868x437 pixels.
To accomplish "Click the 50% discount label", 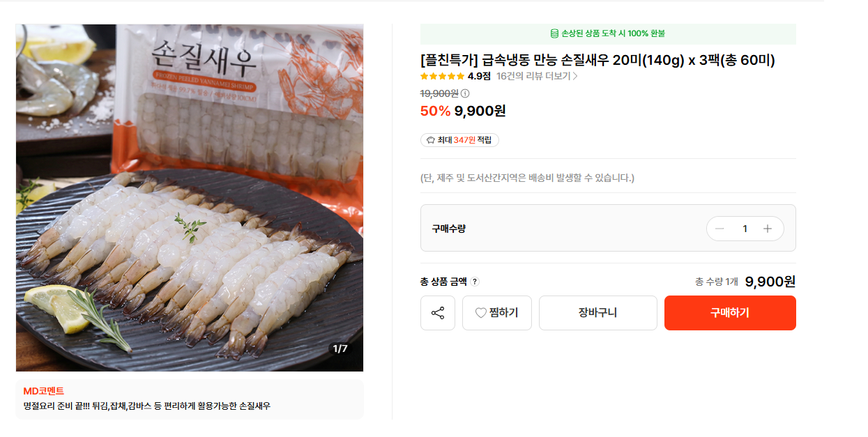I will 435,111.
